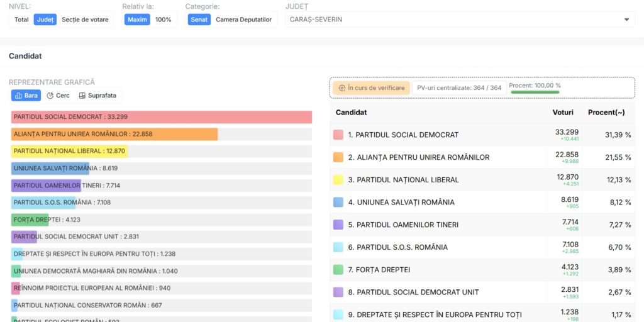Click the verification status gear icon

[x=341, y=88]
